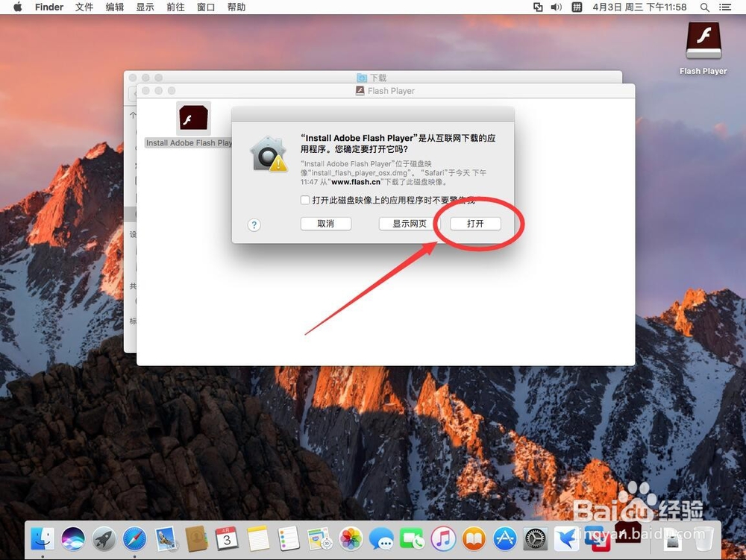Open Messages from the Dock
Image resolution: width=746 pixels, height=560 pixels.
click(x=381, y=539)
